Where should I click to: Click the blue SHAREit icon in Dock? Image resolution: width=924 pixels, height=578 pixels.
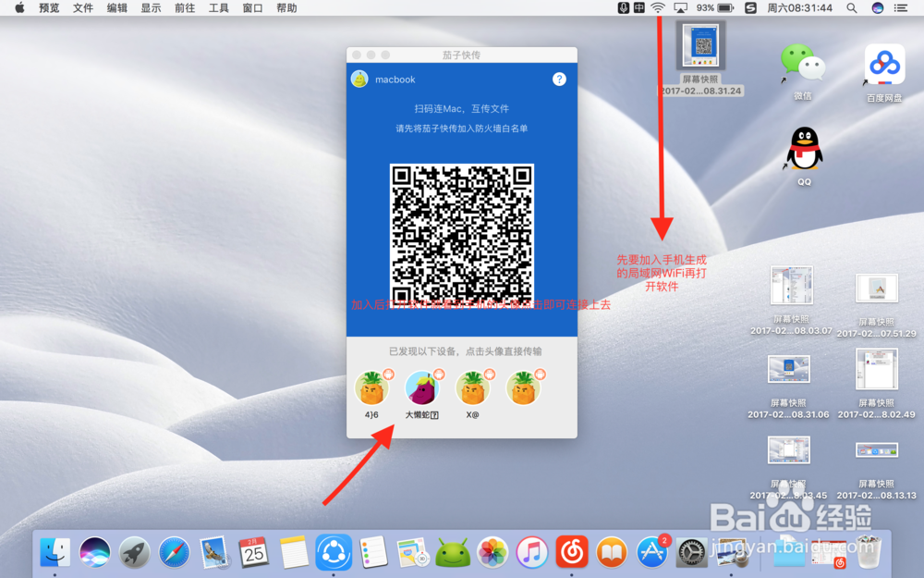[334, 553]
